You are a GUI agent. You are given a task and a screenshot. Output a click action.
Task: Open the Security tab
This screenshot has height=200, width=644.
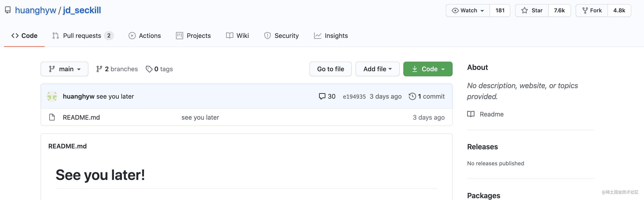[281, 36]
